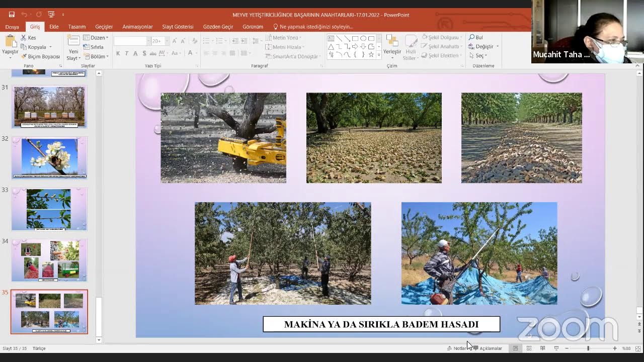
Task: Click the Undo arrow in quick access toolbar
Action: coord(24,15)
